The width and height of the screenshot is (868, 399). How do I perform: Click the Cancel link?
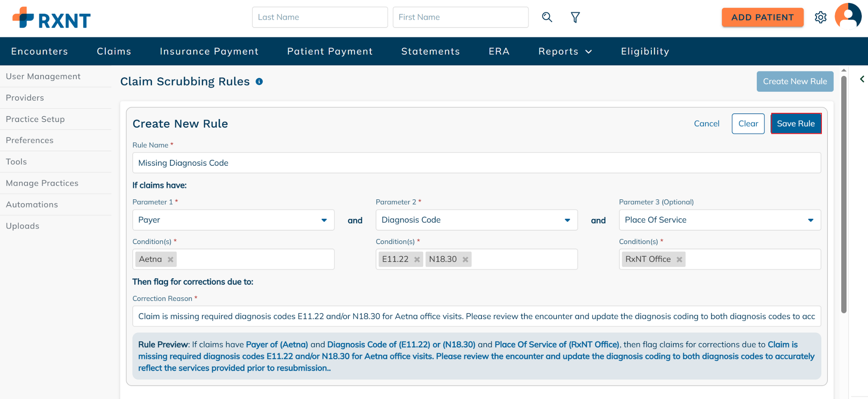click(707, 124)
